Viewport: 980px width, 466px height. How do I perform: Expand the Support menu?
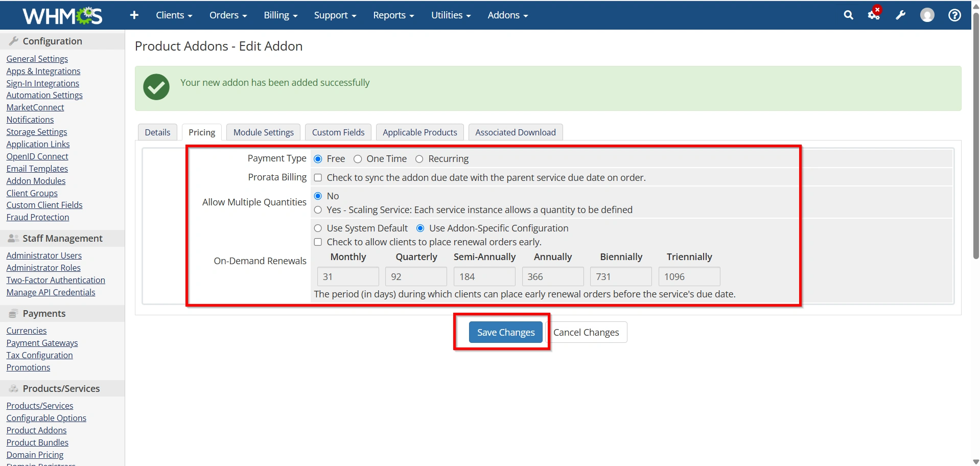(x=335, y=15)
